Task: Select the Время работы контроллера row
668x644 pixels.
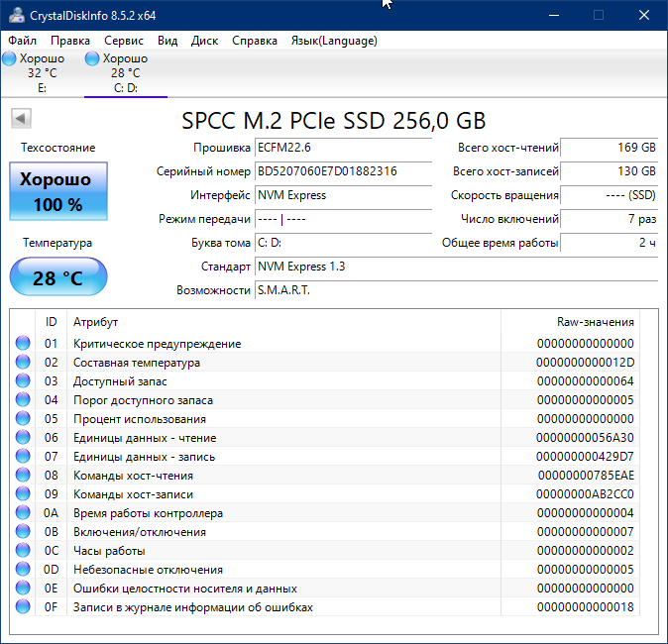Action: pyautogui.click(x=325, y=512)
